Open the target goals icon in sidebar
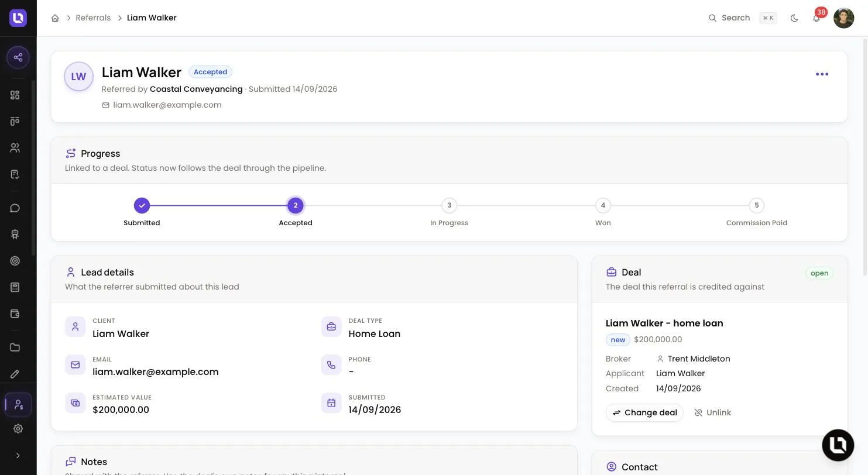The width and height of the screenshot is (868, 475). tap(15, 261)
